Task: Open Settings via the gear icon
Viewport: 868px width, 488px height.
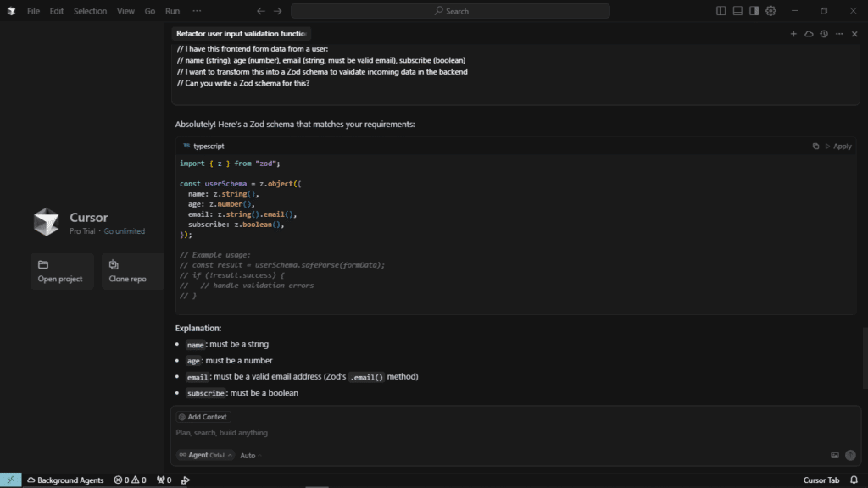Action: 770,11
